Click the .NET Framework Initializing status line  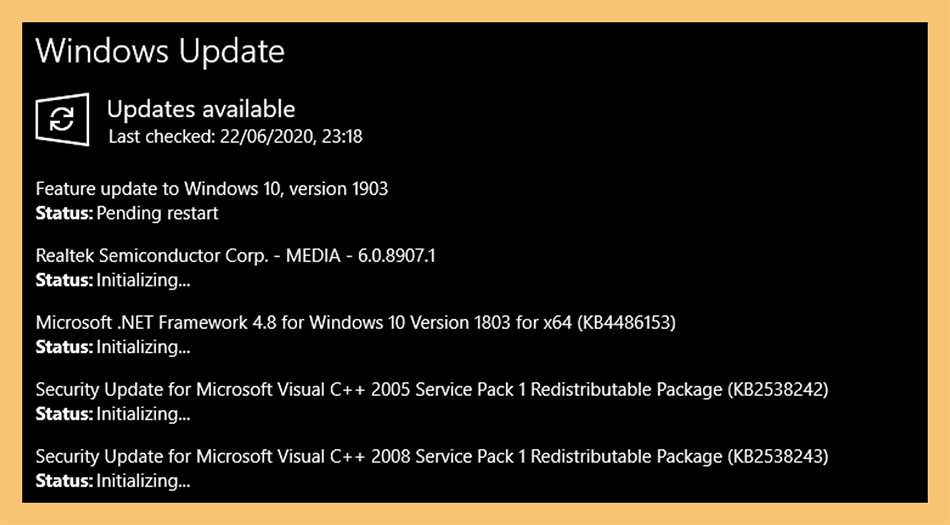click(113, 347)
